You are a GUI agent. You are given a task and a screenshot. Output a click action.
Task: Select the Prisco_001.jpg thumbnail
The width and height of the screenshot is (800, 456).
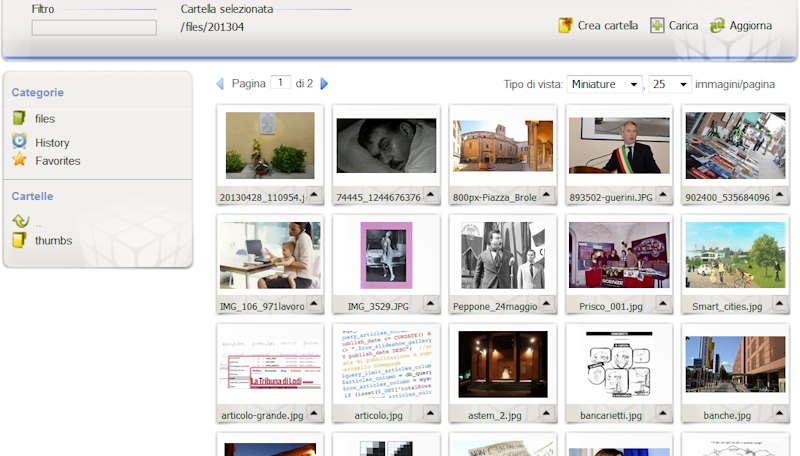(619, 255)
